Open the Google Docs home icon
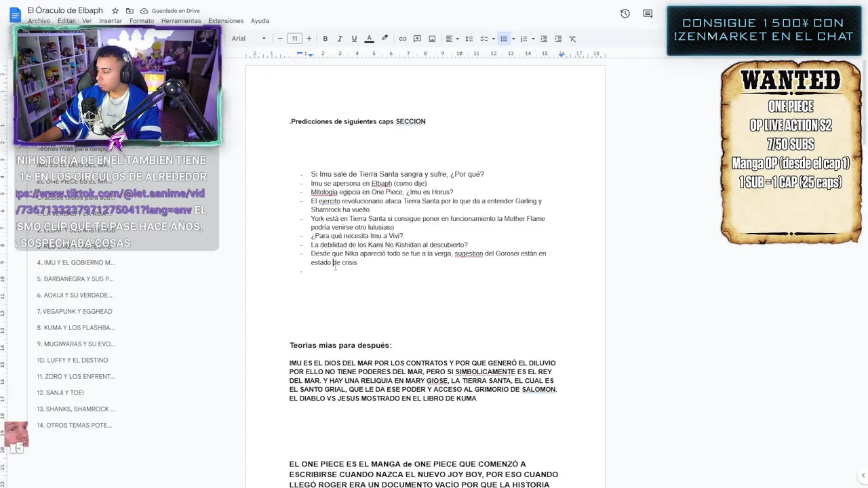This screenshot has width=868, height=488. pos(15,14)
